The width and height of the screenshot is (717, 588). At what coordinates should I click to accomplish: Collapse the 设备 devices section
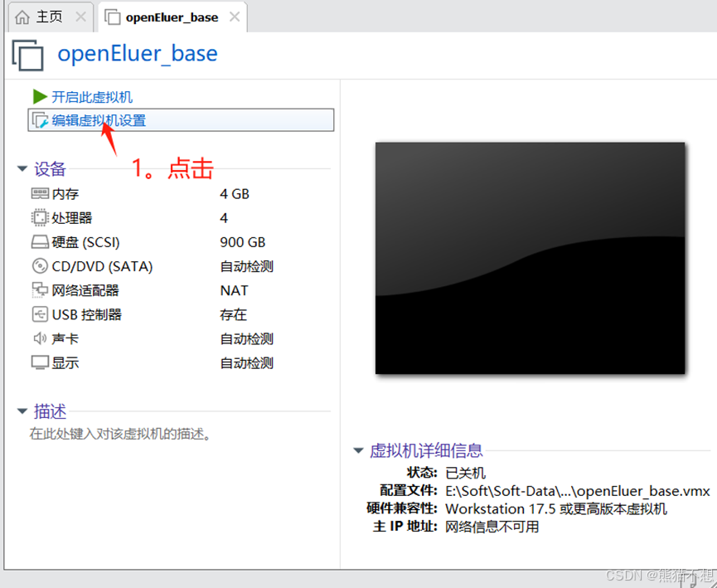tap(22, 169)
